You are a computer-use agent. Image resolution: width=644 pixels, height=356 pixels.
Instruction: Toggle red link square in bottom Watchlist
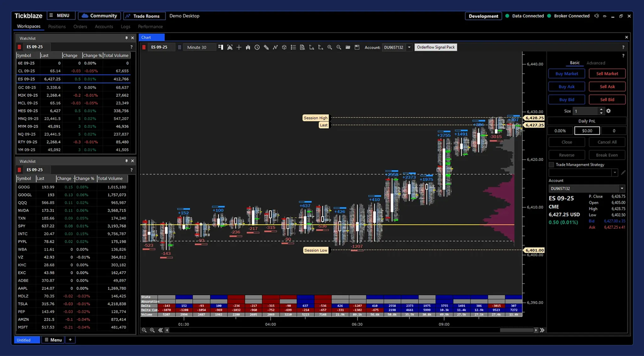[x=19, y=170]
